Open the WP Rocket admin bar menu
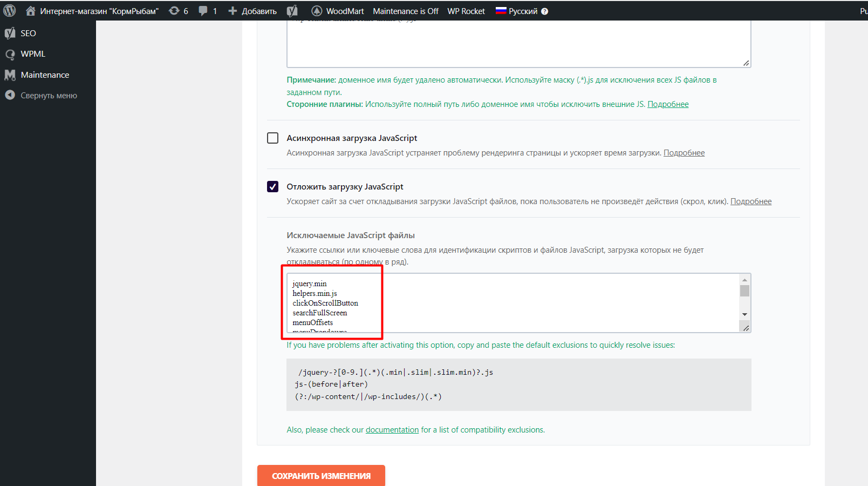Image resolution: width=868 pixels, height=486 pixels. (x=466, y=11)
